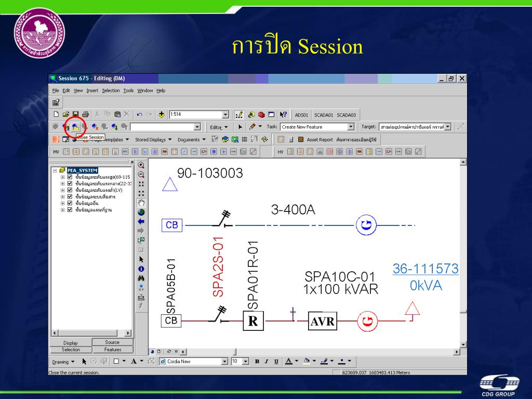Click the Zoom In magnifier tool

click(x=141, y=165)
